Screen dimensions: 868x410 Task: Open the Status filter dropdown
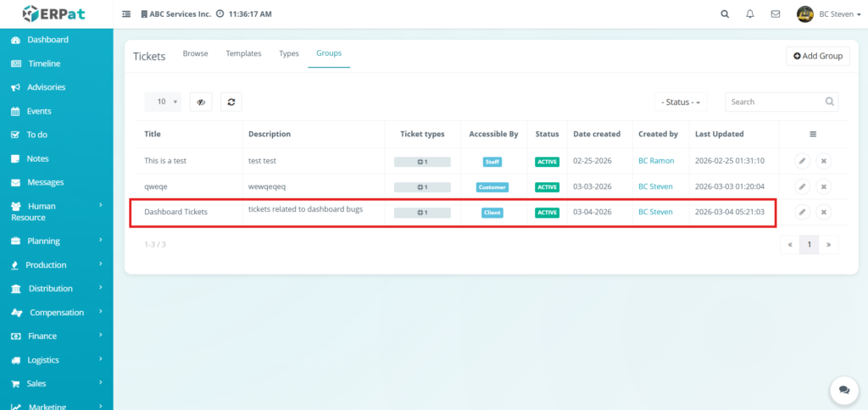click(682, 102)
